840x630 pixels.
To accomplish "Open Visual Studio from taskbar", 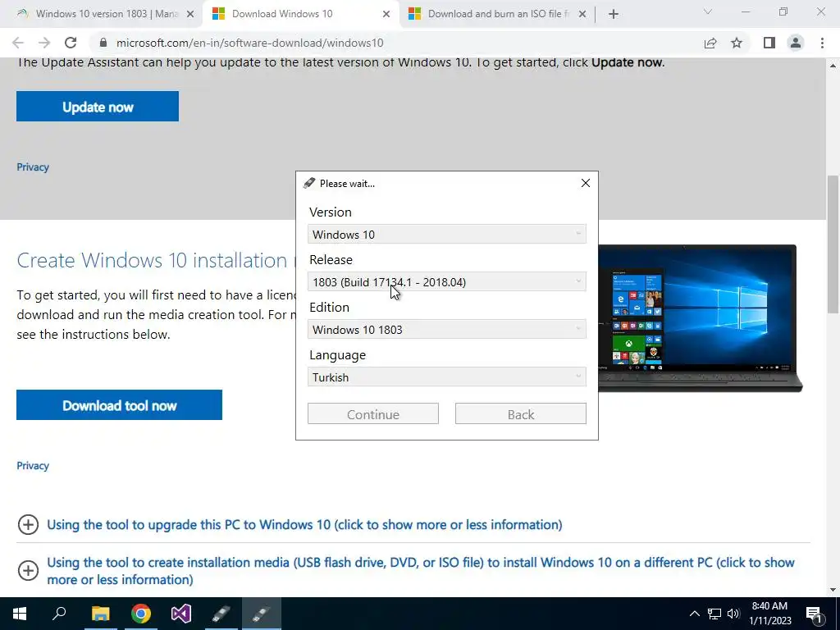I will [x=181, y=614].
